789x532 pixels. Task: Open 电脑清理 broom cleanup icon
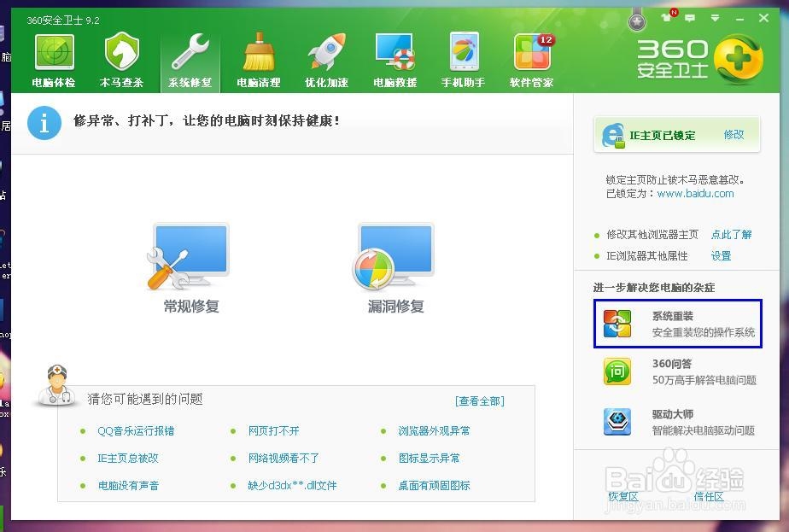point(258,60)
